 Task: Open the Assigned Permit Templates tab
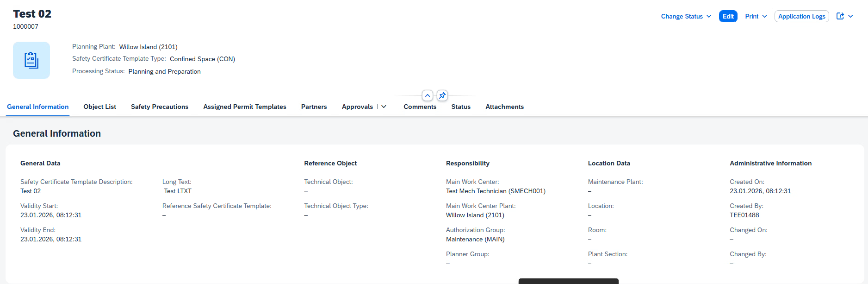click(x=245, y=107)
